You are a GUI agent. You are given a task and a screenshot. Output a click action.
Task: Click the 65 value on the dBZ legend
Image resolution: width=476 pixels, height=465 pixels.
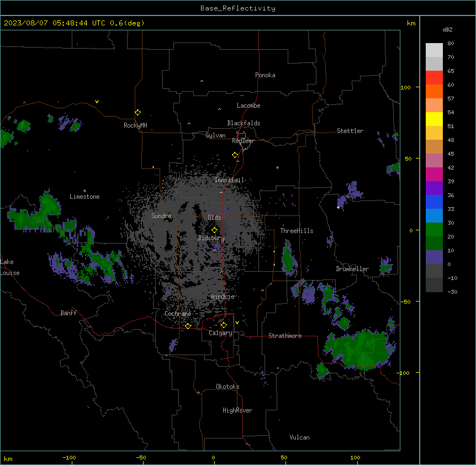pyautogui.click(x=451, y=71)
